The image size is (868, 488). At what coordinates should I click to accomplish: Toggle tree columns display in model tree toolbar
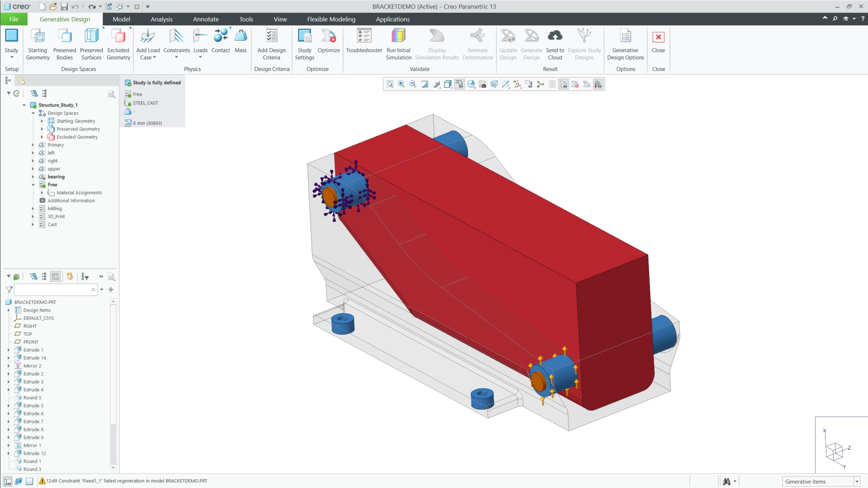55,277
